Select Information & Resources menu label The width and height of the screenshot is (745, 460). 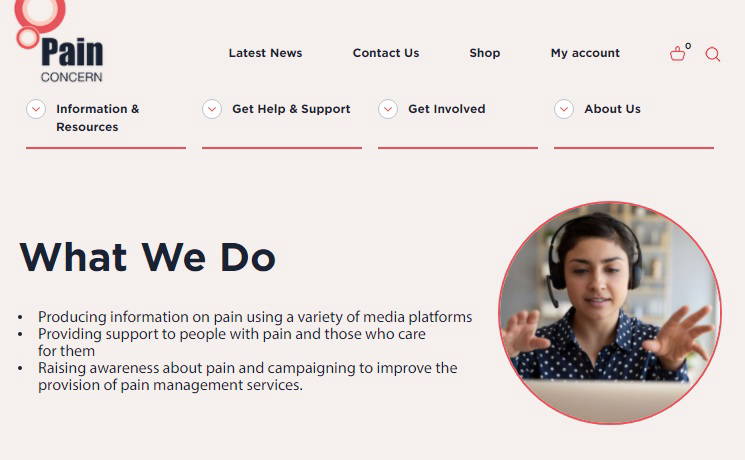point(97,117)
